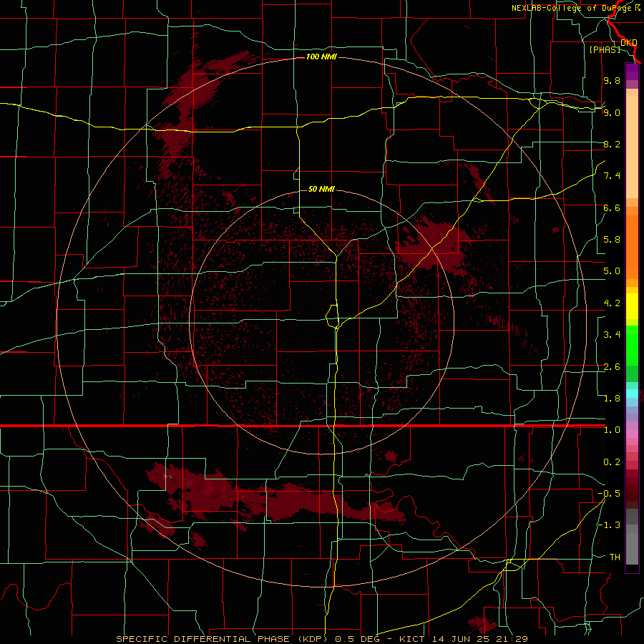This screenshot has width=644, height=644.
Task: Click the "1.0" value on the color scale
Action: pos(612,430)
